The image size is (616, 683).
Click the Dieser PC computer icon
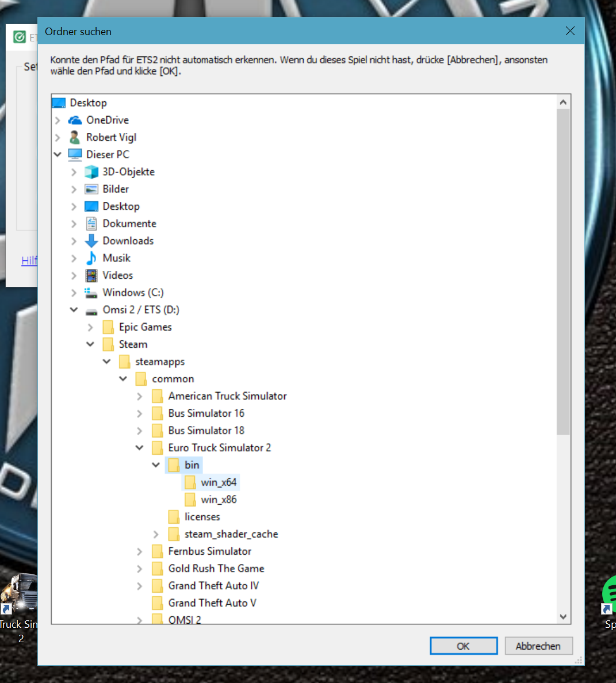click(x=75, y=155)
